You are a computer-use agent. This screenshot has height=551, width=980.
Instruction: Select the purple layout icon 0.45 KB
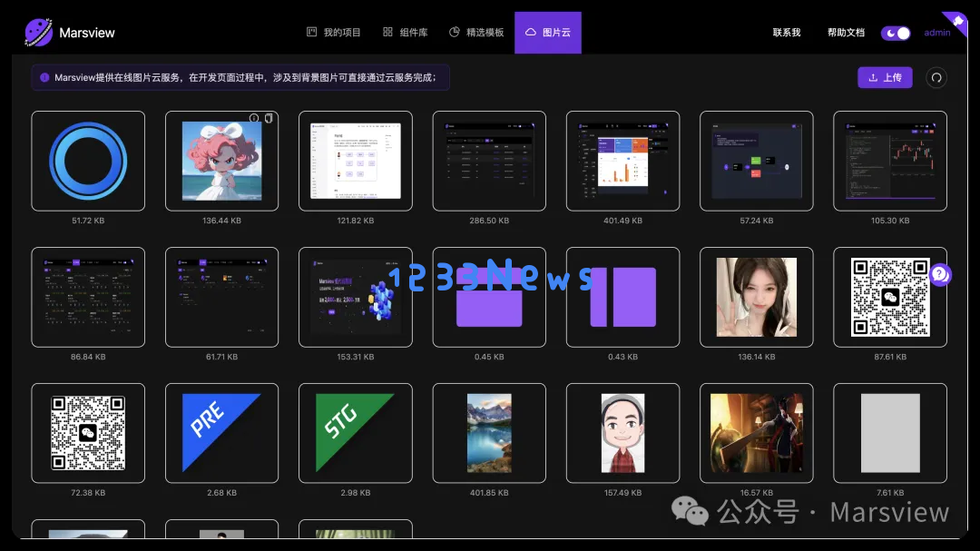point(489,297)
